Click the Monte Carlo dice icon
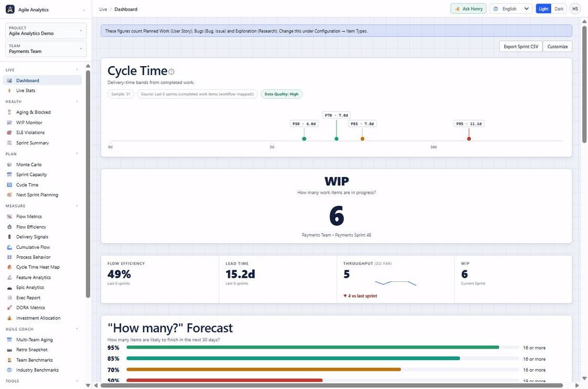 [x=9, y=165]
